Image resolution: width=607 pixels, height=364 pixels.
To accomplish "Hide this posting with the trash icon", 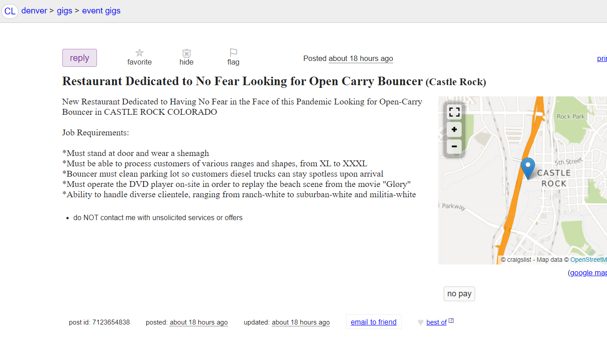I will click(x=187, y=53).
